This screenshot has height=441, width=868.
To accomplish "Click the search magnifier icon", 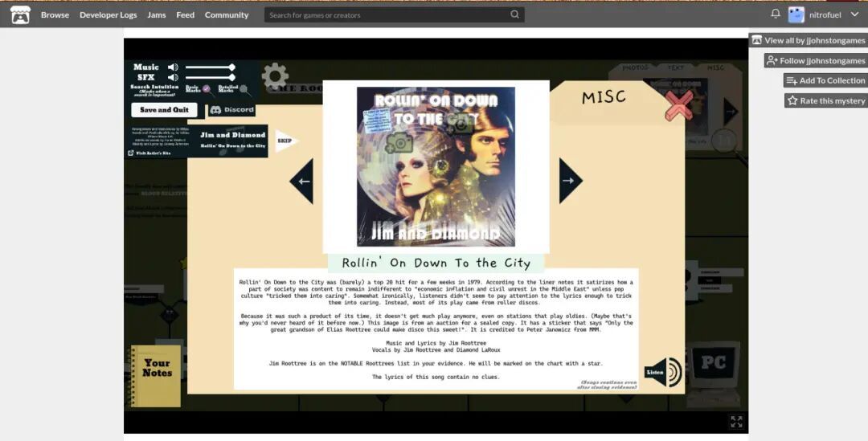I will (515, 14).
